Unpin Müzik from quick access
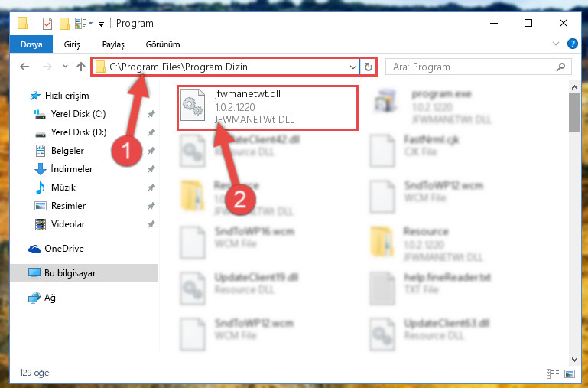 click(x=151, y=187)
